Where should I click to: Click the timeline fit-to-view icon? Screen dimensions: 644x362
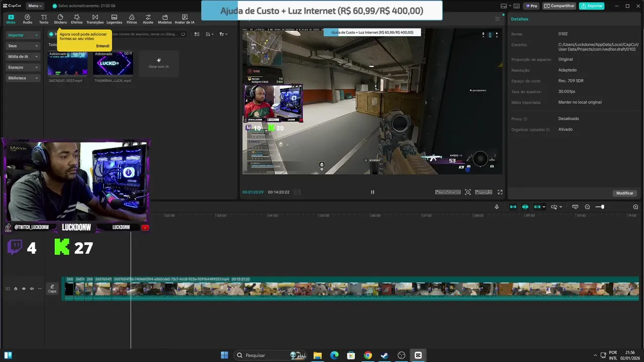575,207
